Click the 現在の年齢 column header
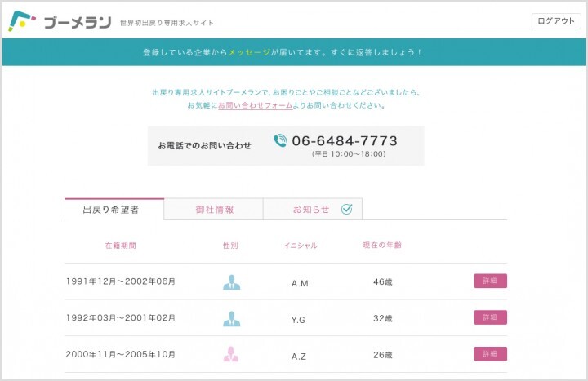The image size is (588, 381). point(382,245)
